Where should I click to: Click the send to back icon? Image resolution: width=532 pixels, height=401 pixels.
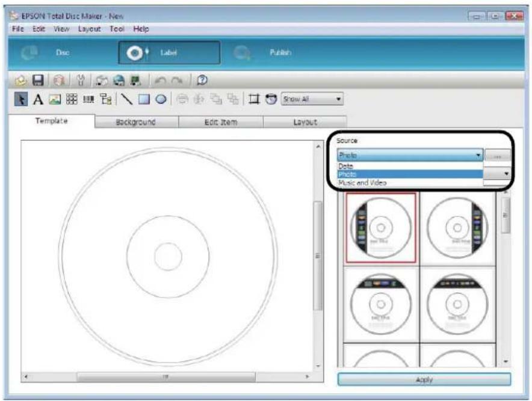pyautogui.click(x=233, y=99)
